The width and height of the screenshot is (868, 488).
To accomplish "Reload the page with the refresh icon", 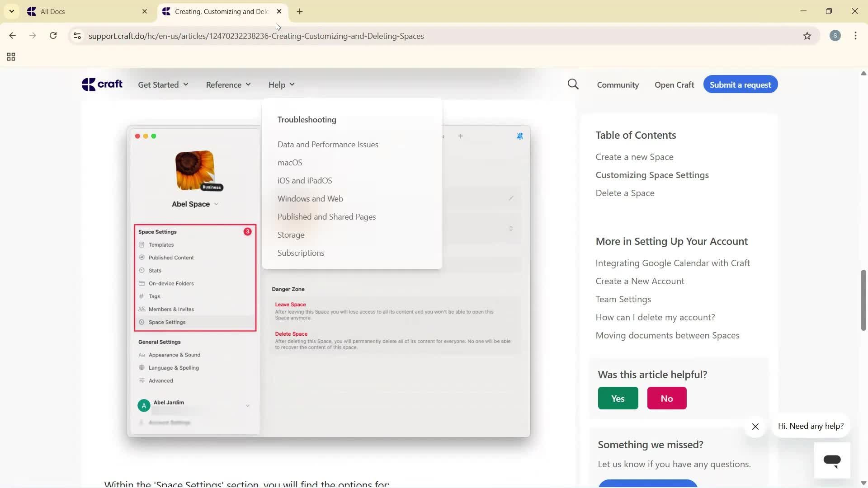I will coord(53,36).
